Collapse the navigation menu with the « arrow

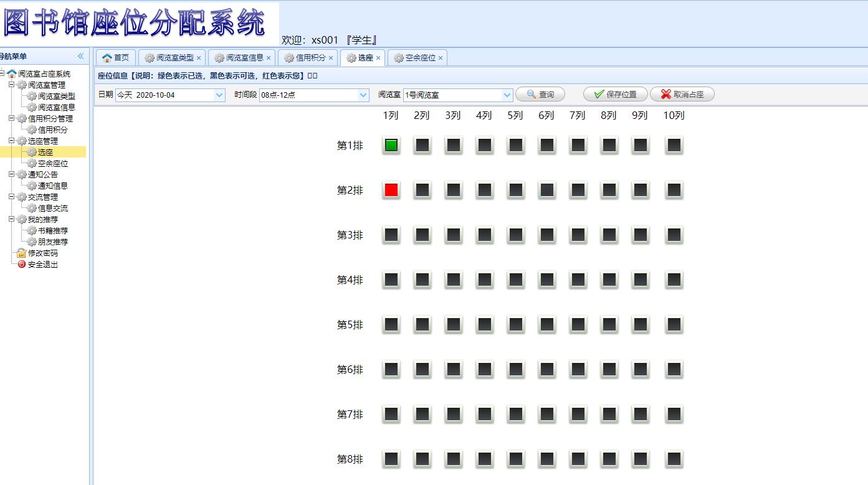click(80, 56)
